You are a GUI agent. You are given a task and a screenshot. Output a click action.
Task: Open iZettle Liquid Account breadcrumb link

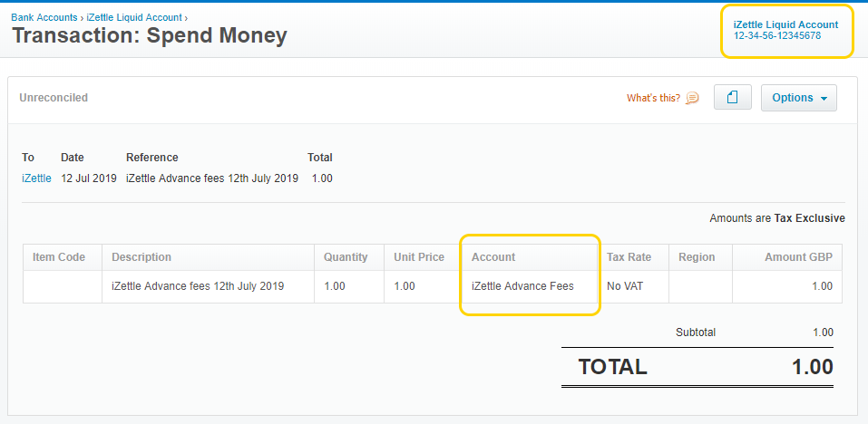[133, 17]
